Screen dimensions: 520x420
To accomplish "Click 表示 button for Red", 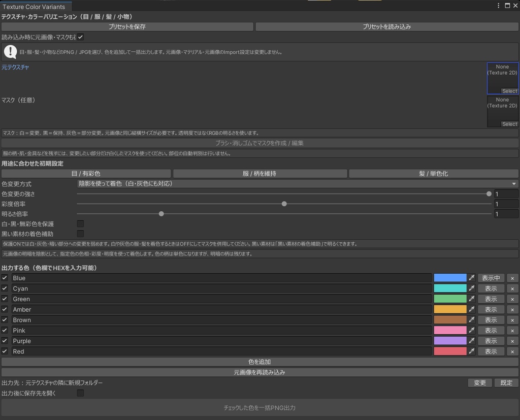I will (x=491, y=351).
